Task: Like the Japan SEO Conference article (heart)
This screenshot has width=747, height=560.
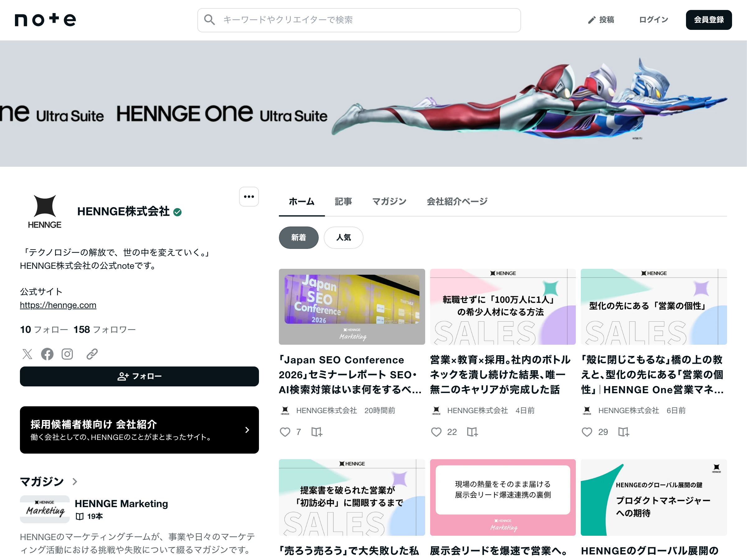Action: click(285, 432)
